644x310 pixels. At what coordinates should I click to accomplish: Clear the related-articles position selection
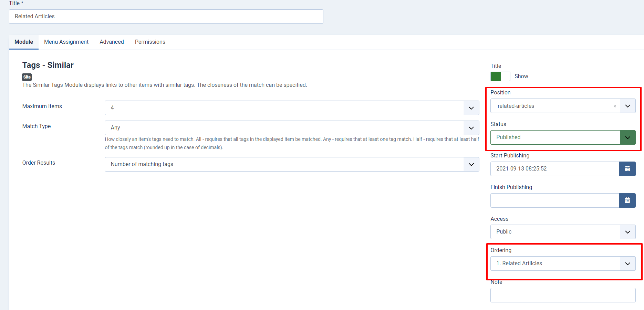pos(615,106)
